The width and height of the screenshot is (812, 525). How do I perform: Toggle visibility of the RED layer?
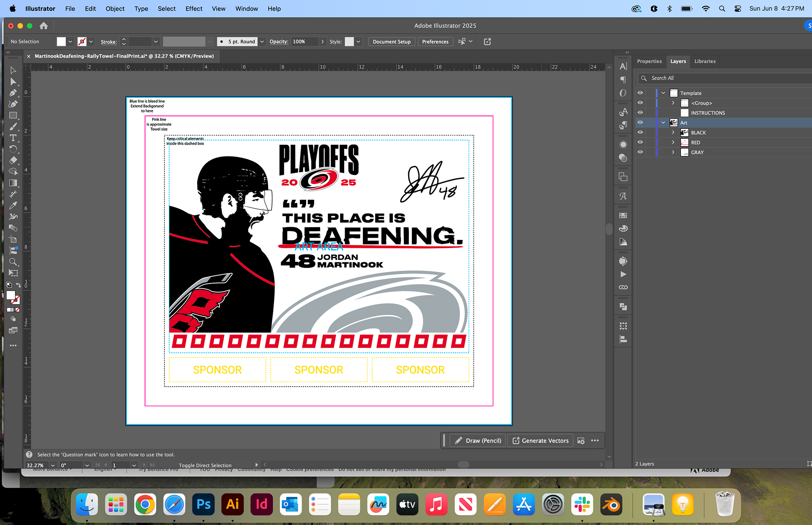pyautogui.click(x=640, y=142)
